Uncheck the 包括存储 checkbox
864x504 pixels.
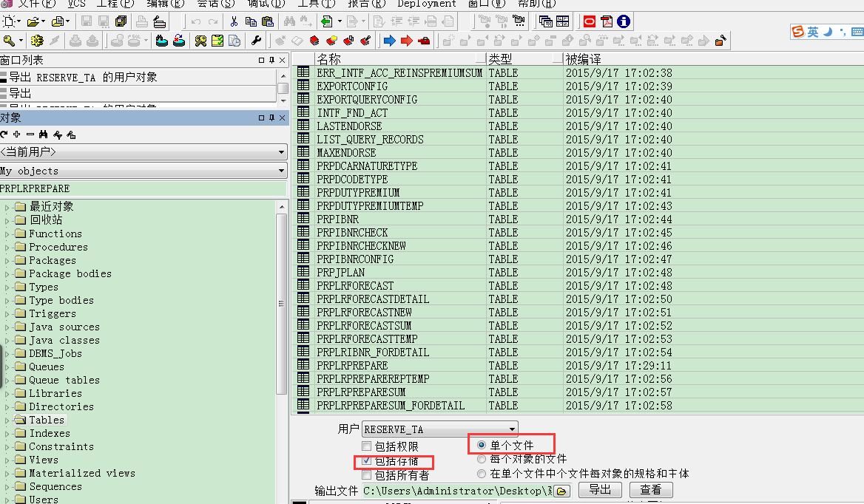coord(366,460)
